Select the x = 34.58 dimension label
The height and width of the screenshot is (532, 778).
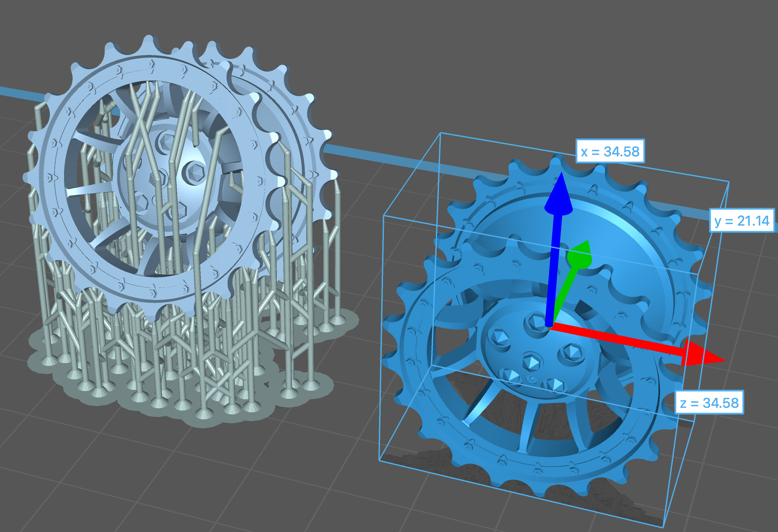tap(610, 151)
